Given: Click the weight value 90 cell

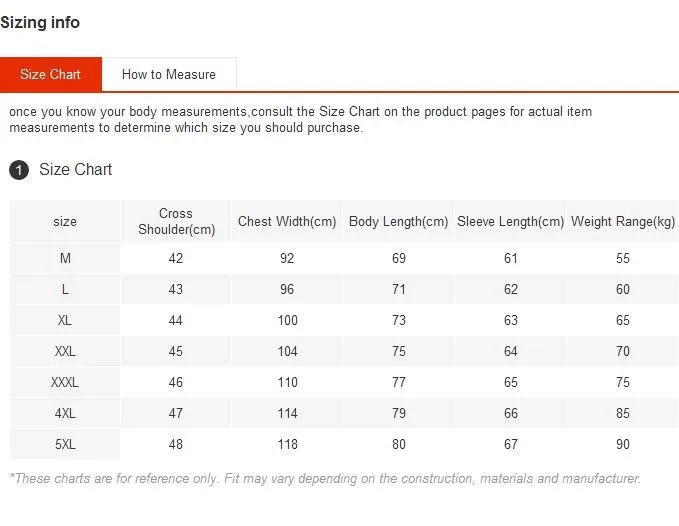Looking at the screenshot, I should click(x=623, y=444).
